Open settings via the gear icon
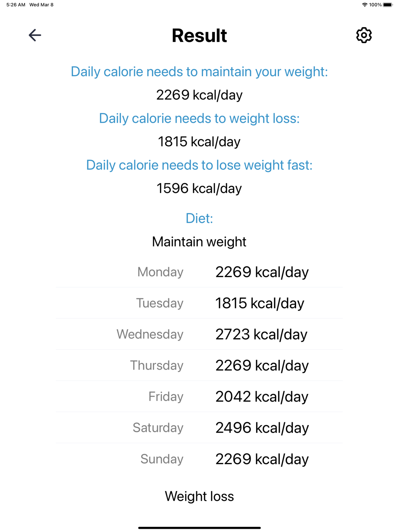Screen dimensions: 399x532 (364, 35)
